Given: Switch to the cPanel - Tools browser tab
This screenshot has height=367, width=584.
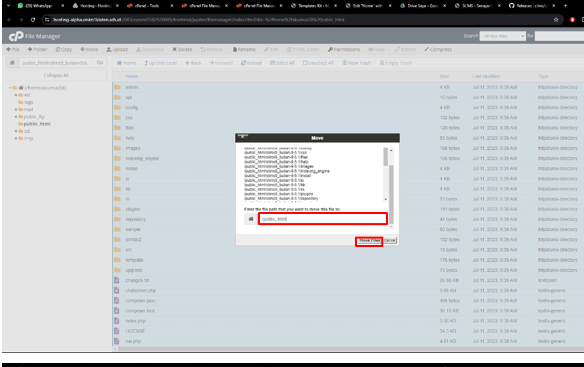Looking at the screenshot, I should coord(150,6).
